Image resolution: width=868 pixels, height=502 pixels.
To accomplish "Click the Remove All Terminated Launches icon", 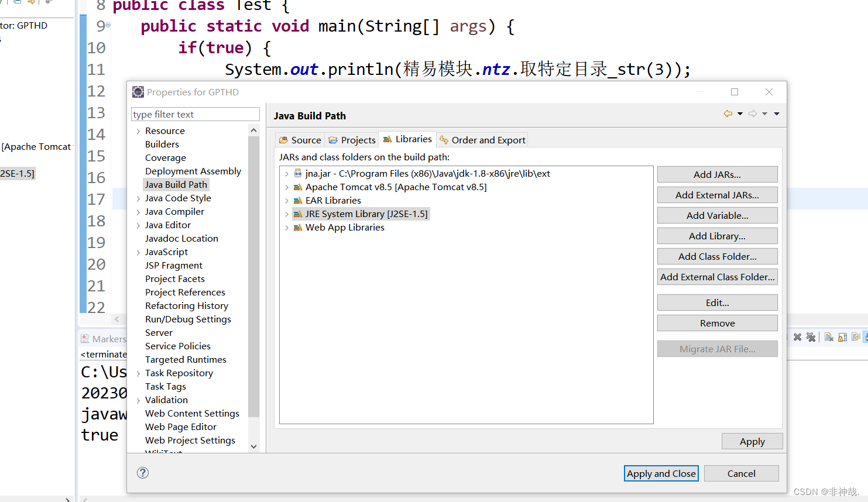I will point(810,336).
